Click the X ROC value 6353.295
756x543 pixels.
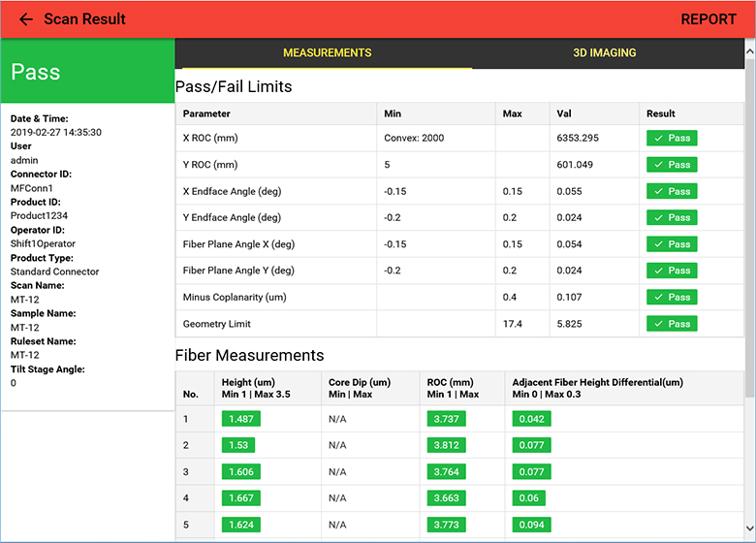(578, 138)
